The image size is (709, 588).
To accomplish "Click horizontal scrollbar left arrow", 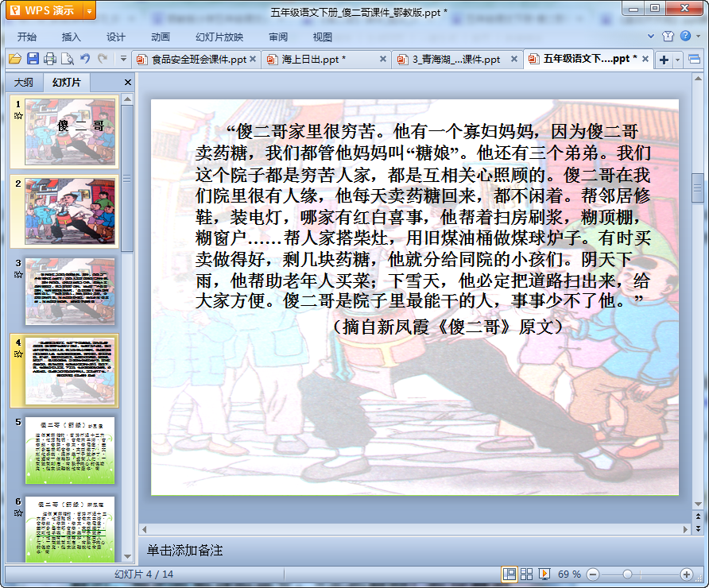I will point(144,528).
